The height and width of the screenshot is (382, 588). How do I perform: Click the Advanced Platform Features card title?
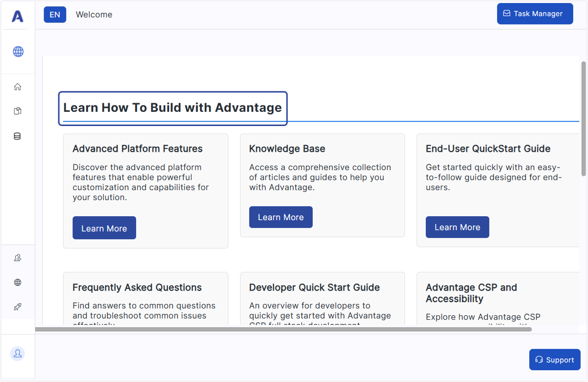pyautogui.click(x=138, y=149)
